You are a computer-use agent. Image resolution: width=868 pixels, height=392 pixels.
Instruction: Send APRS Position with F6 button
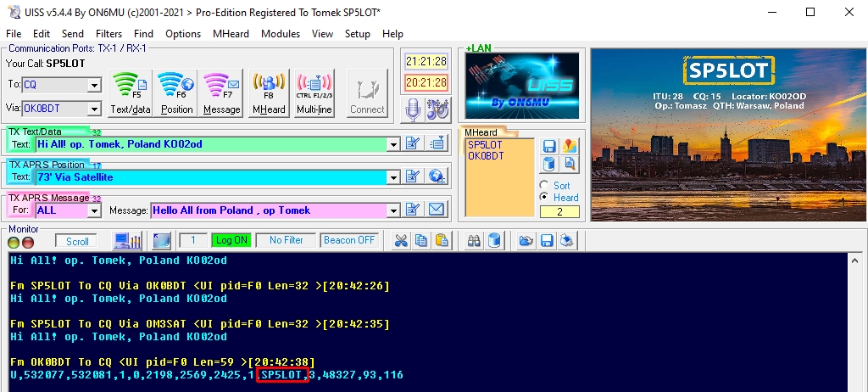tap(176, 93)
